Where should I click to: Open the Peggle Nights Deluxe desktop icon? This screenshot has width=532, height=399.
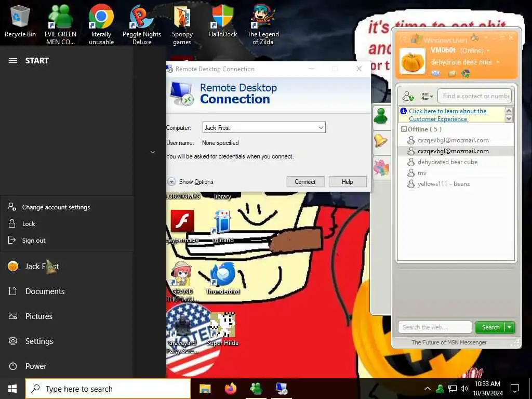[x=142, y=24]
